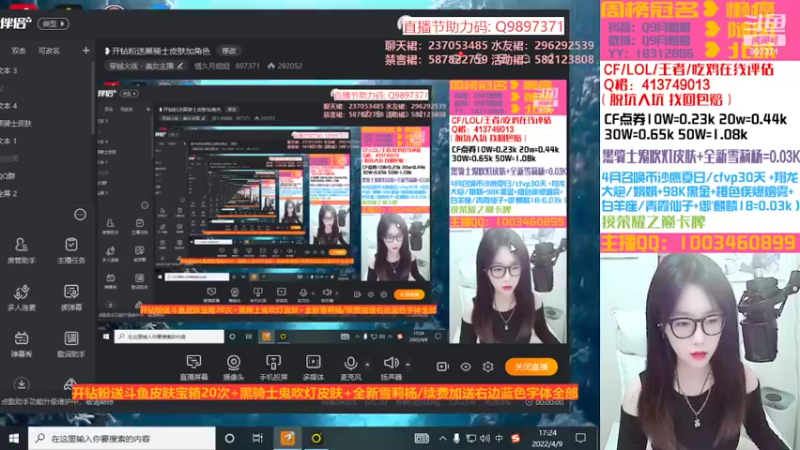This screenshot has width=800, height=450.
Task: Open clock showing 17:24 2022/4/9
Action: pyautogui.click(x=547, y=438)
